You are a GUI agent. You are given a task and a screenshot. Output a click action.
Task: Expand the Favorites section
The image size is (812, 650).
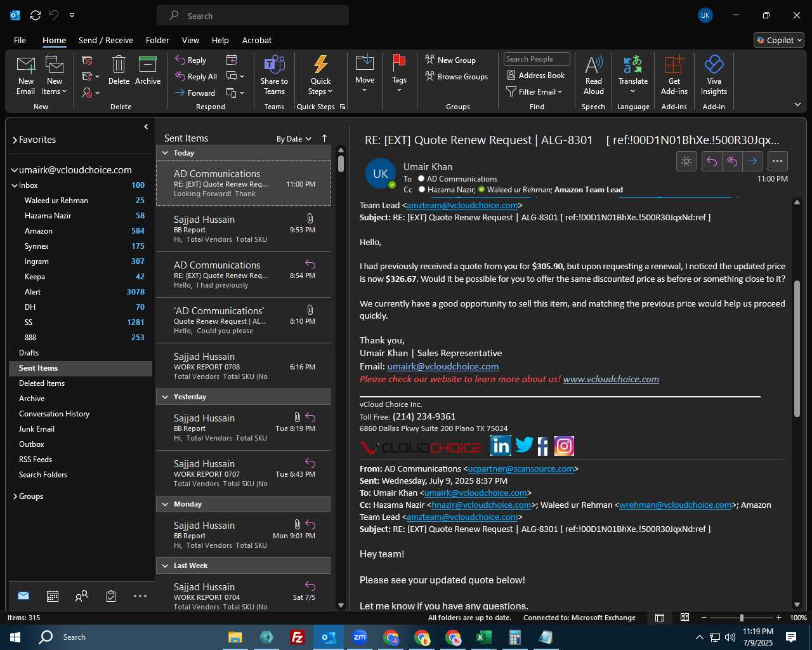click(x=15, y=140)
